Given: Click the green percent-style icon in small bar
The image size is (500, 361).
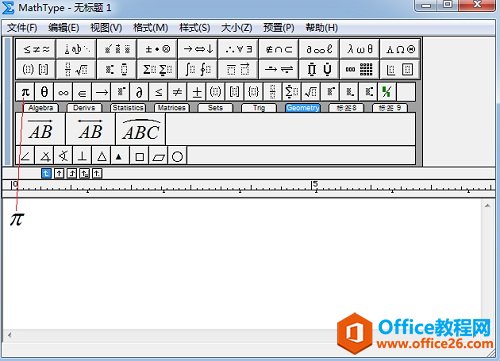Looking at the screenshot, I should 387,92.
